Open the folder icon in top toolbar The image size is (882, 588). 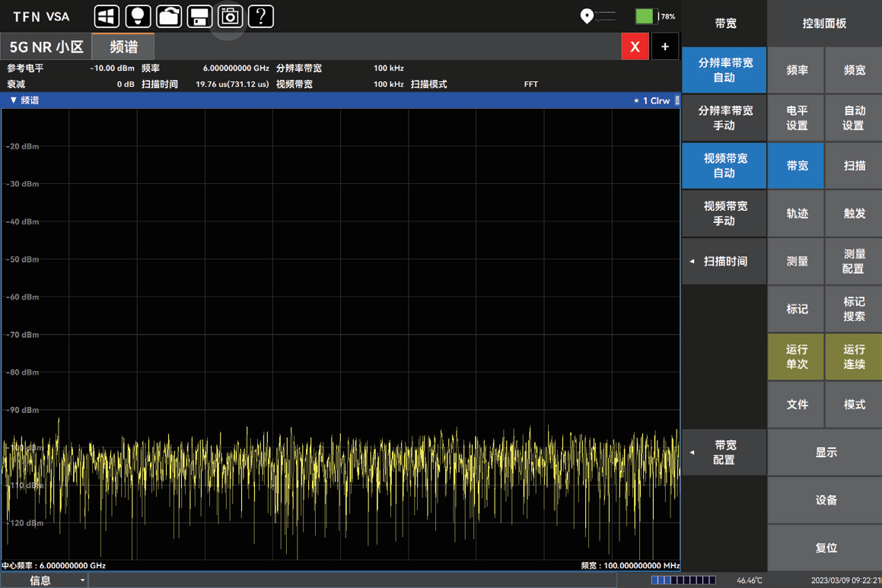coord(169,16)
